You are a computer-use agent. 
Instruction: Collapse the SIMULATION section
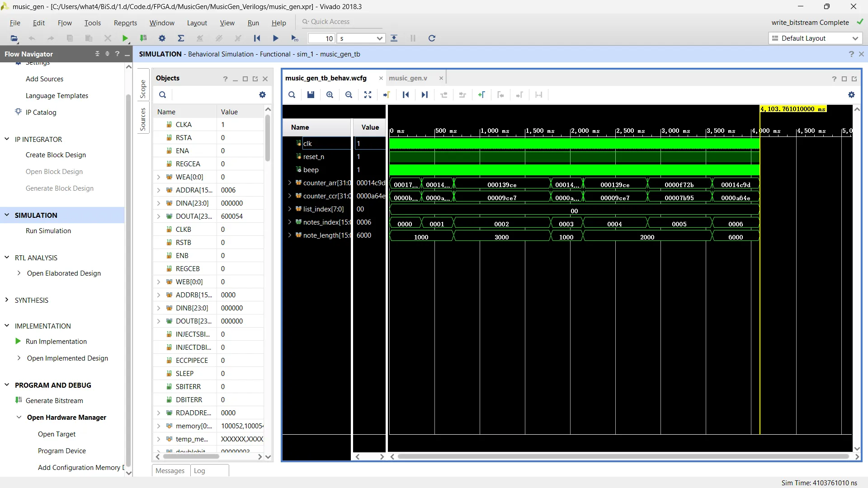pyautogui.click(x=7, y=215)
